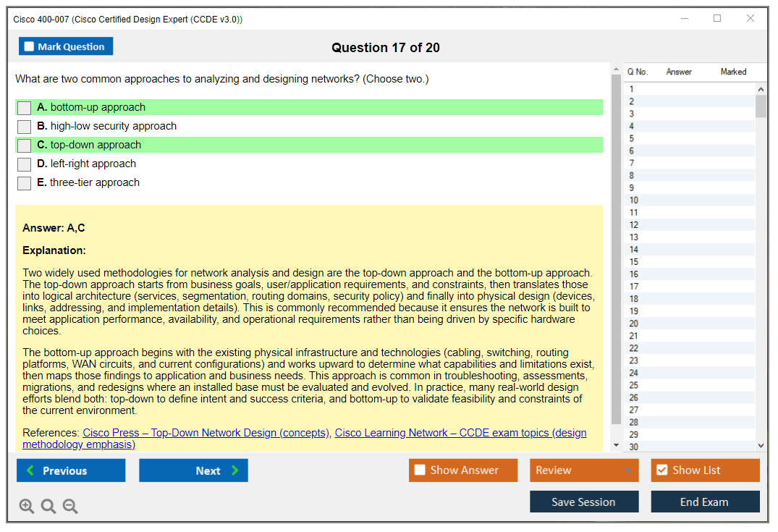This screenshot has height=532, width=778.
Task: Click the Answer column header
Action: click(678, 72)
